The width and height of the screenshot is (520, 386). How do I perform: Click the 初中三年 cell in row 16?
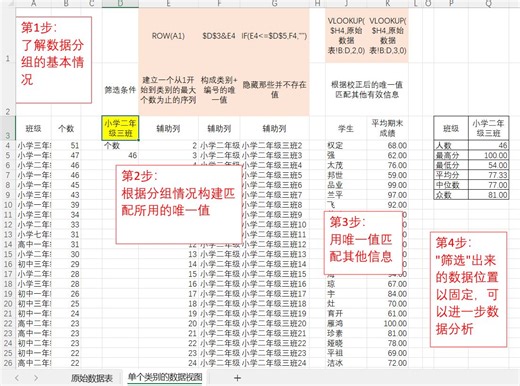33,264
